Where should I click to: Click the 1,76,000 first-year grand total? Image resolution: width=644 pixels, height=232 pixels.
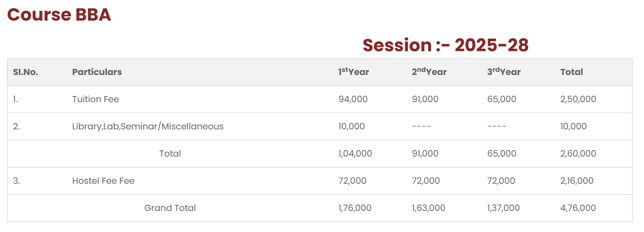tap(355, 208)
